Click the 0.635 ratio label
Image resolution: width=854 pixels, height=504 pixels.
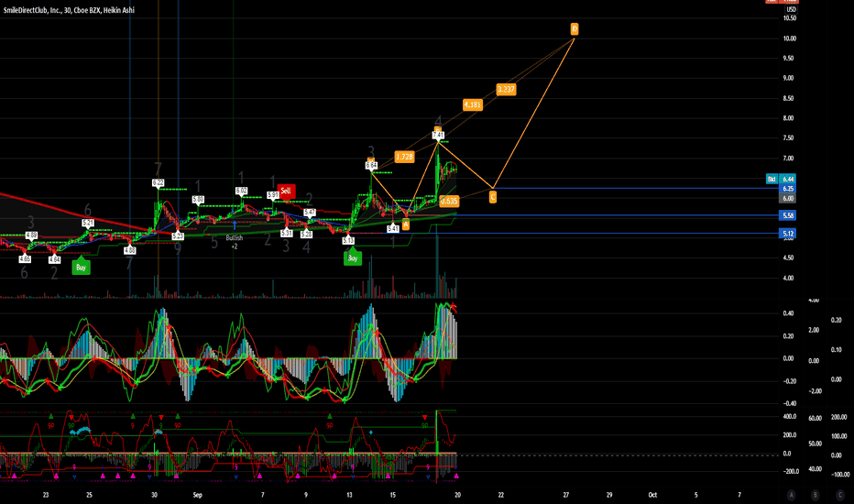pyautogui.click(x=449, y=201)
